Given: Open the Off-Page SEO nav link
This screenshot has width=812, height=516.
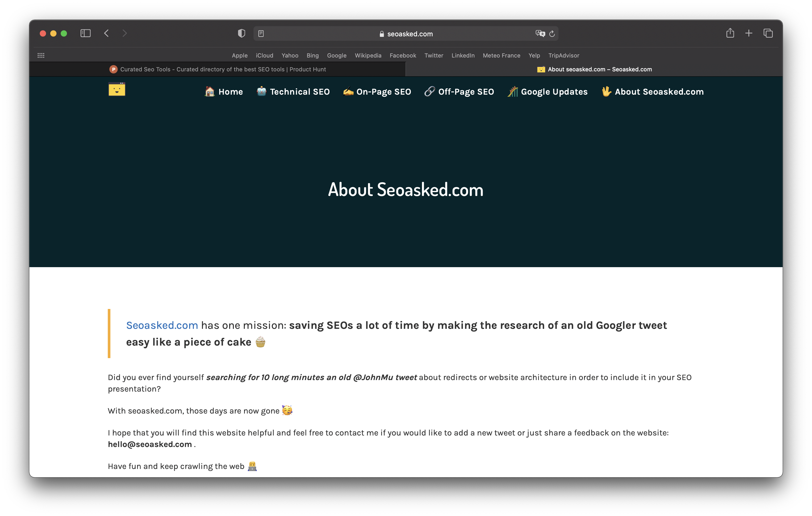Looking at the screenshot, I should 459,92.
